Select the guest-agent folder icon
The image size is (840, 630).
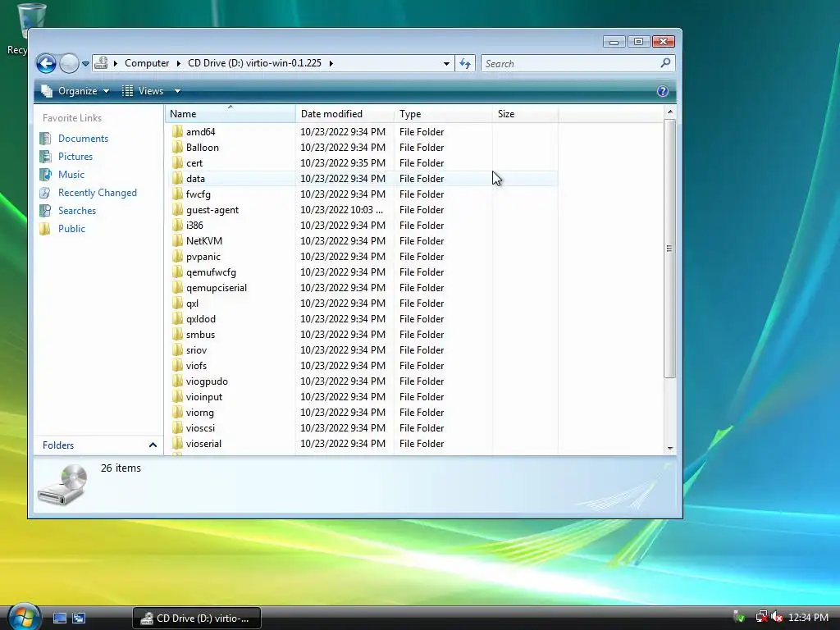177,209
